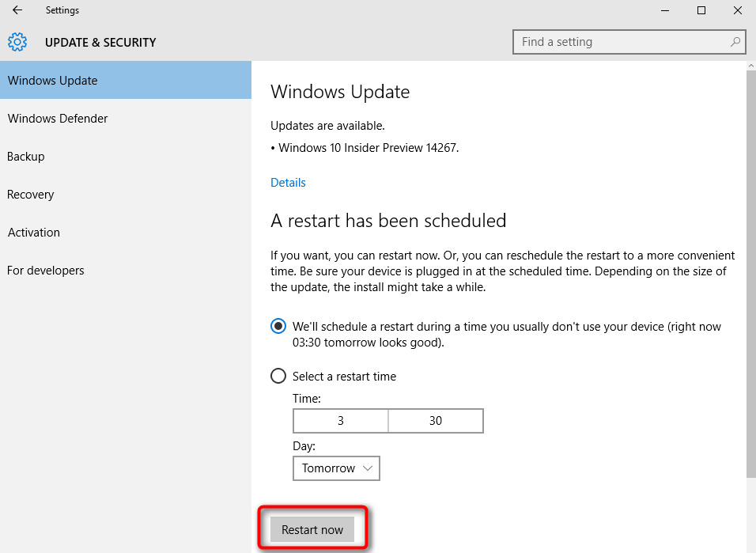Focus the Find a setting search box
This screenshot has height=553, width=756.
629,42
